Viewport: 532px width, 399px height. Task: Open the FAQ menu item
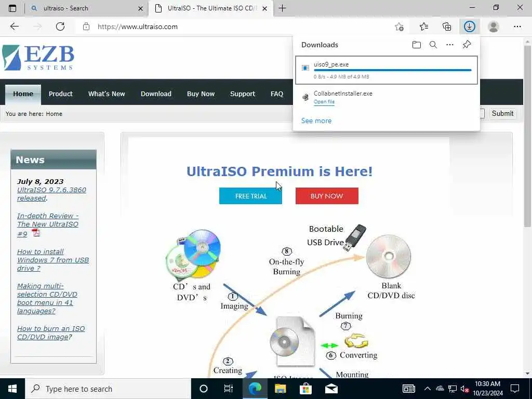click(277, 94)
